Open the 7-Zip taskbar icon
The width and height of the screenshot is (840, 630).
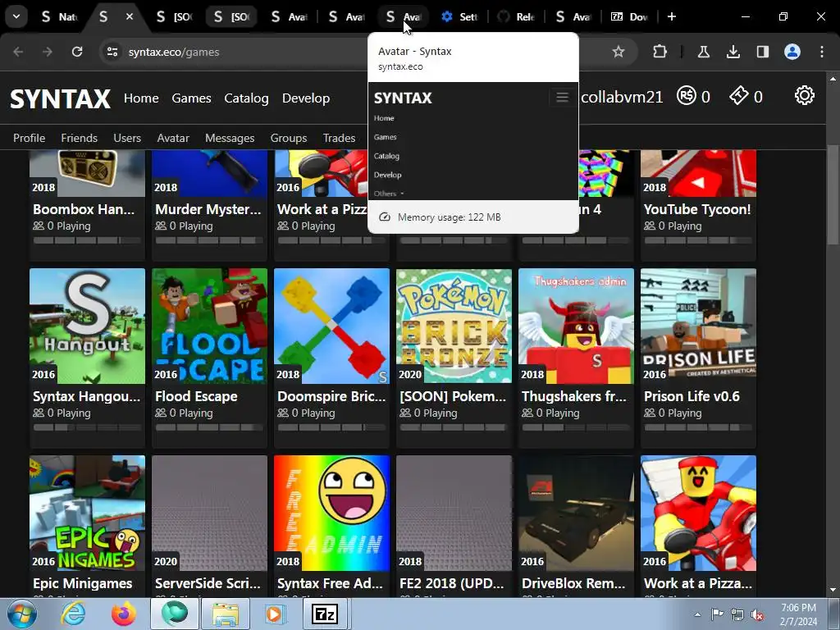(325, 614)
